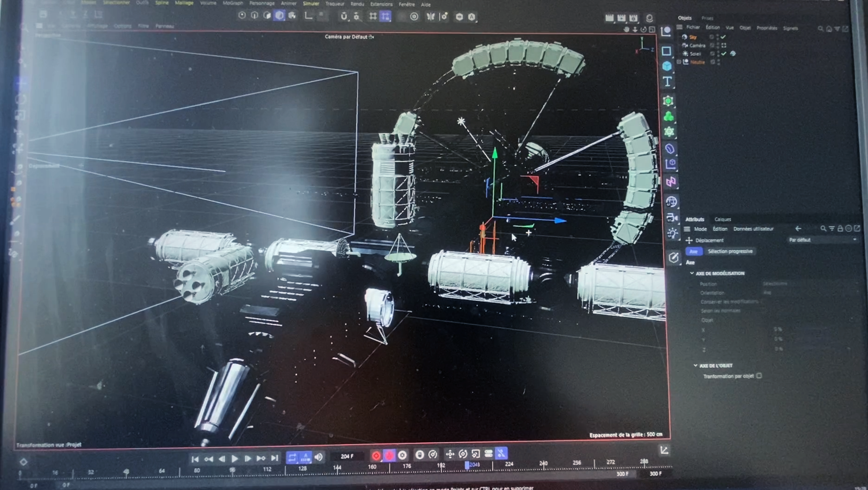Open the Simuler menu
The width and height of the screenshot is (868, 490).
click(311, 4)
